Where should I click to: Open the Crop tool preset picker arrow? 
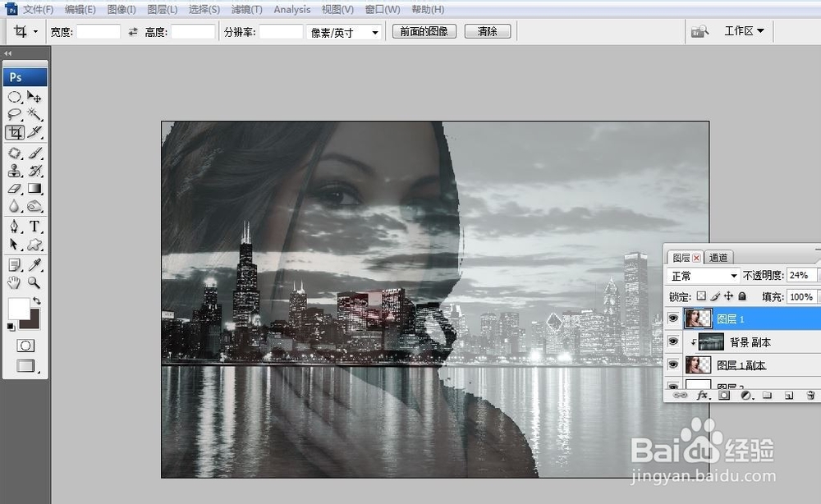[35, 32]
